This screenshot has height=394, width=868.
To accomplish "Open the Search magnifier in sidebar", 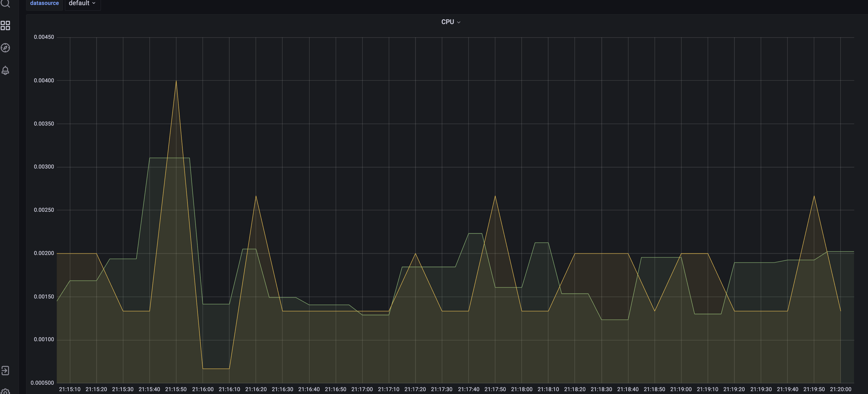I will click(x=5, y=3).
